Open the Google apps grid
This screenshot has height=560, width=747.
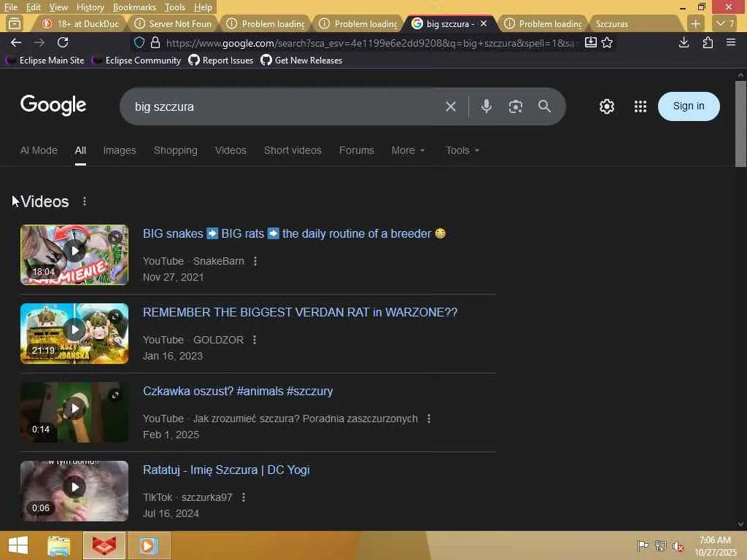pos(640,106)
